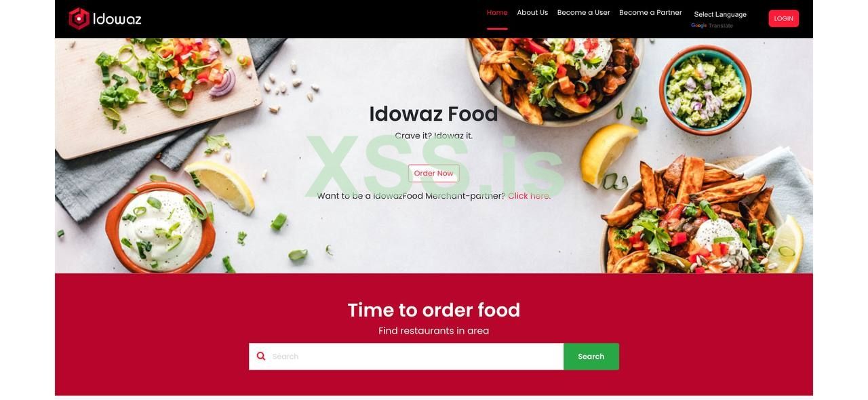The height and width of the screenshot is (400, 868).
Task: Open the Become a Partner page
Action: (x=650, y=13)
